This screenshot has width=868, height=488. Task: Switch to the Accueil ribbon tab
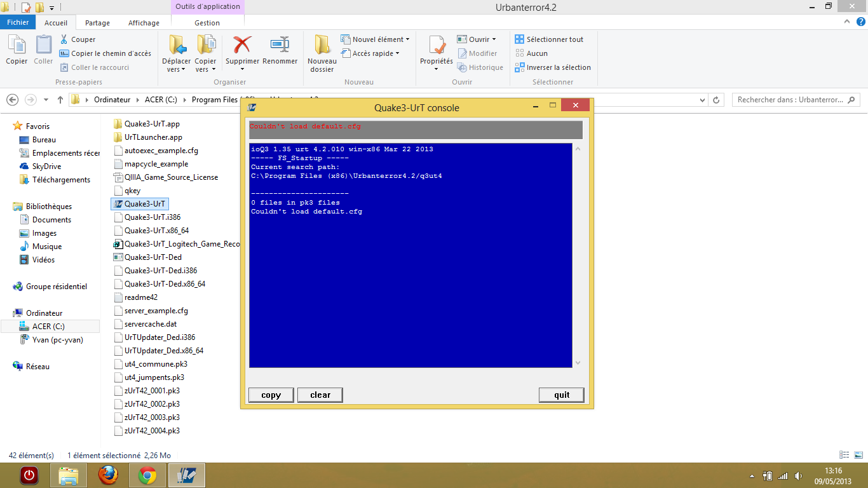pos(56,22)
